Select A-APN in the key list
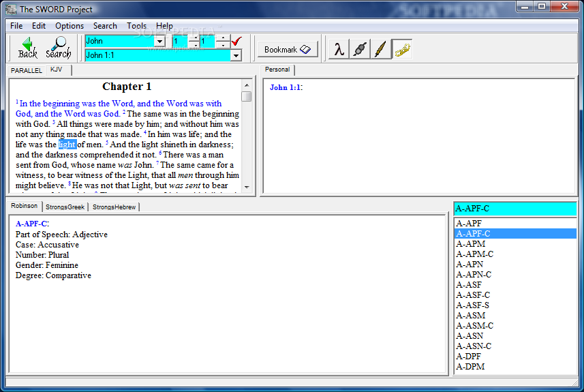 515,265
